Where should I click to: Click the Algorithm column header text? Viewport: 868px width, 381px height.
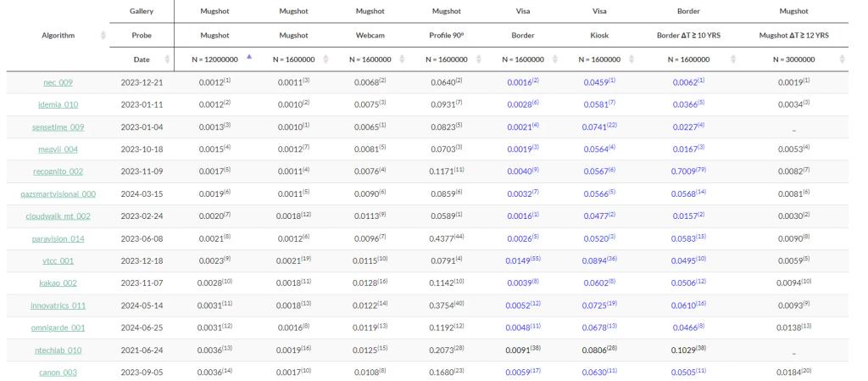pos(58,36)
